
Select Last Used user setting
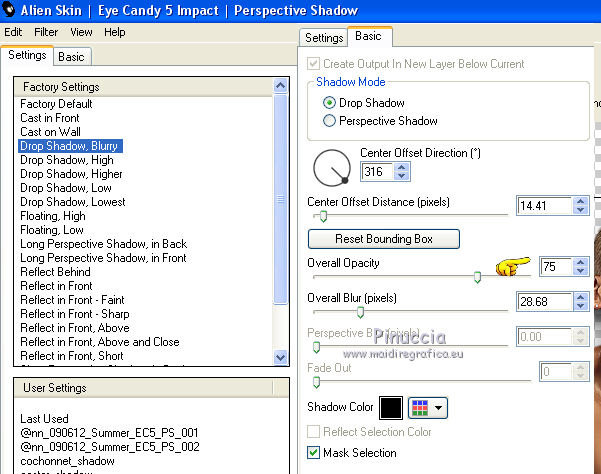point(44,419)
